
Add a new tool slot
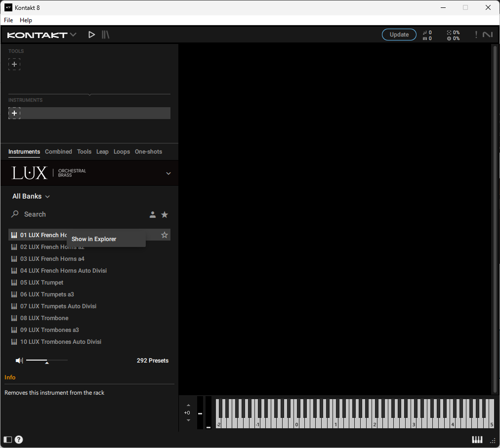point(14,64)
